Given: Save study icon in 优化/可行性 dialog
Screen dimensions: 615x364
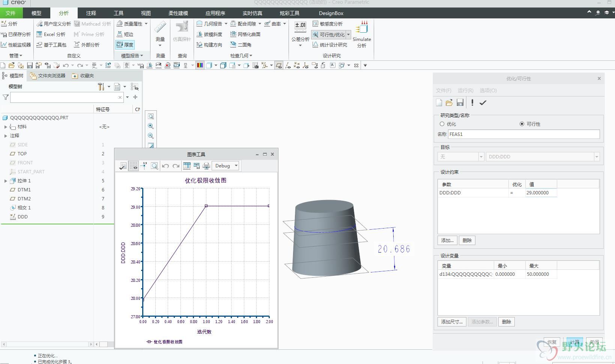Looking at the screenshot, I should point(460,103).
